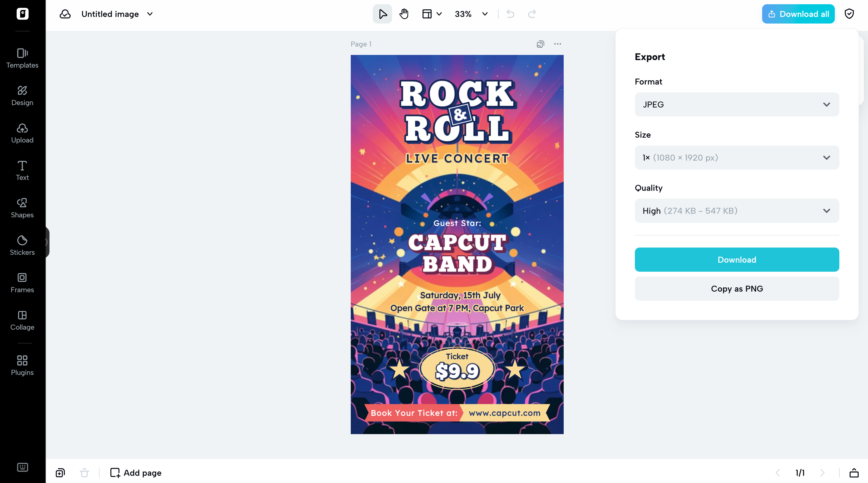
Task: Open the Design panel
Action: [22, 96]
